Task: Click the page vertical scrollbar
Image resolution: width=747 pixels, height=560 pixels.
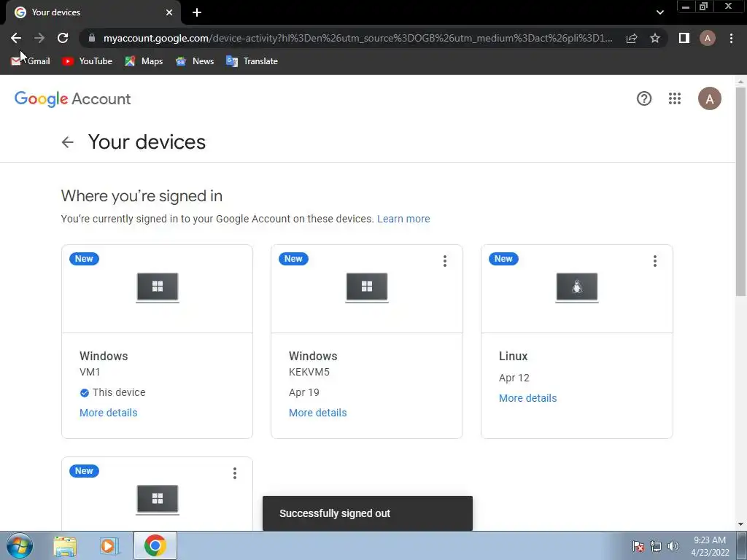Action: (740, 192)
